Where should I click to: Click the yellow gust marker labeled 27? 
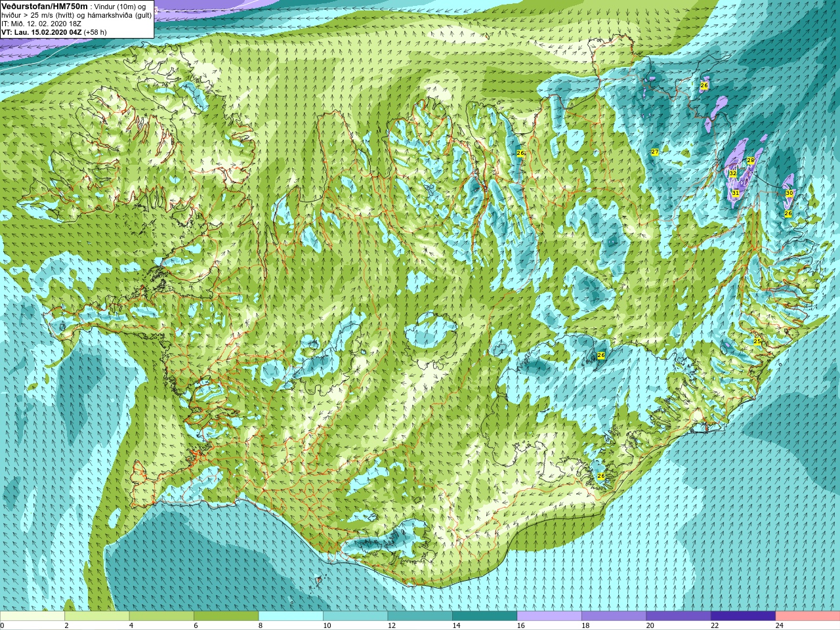tap(655, 152)
